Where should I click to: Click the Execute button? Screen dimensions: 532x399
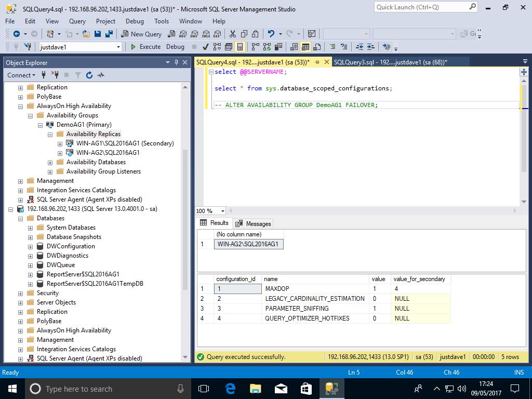coord(145,47)
